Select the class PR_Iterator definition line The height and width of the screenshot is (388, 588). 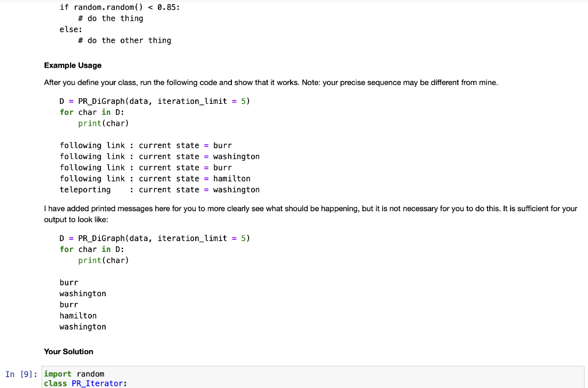84,383
